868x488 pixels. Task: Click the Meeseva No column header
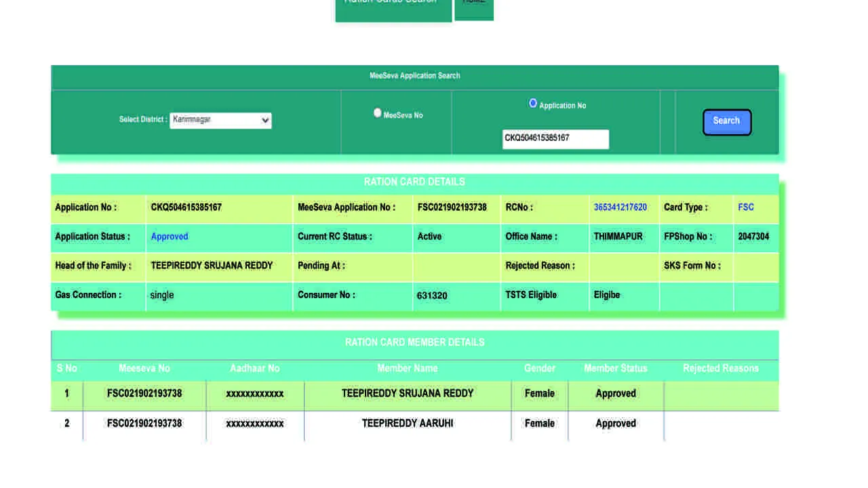point(144,369)
